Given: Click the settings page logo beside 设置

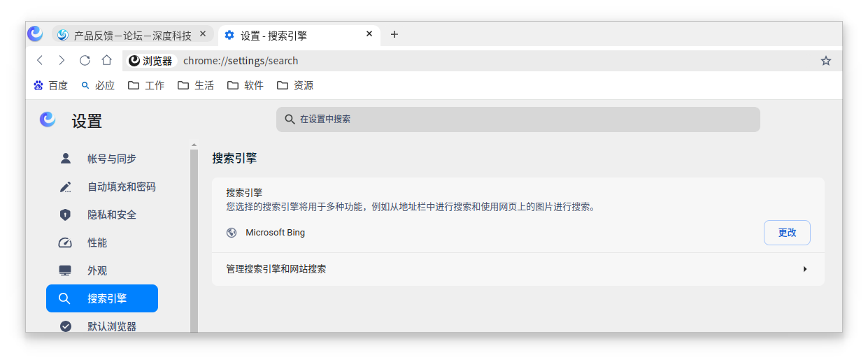Looking at the screenshot, I should (x=48, y=120).
